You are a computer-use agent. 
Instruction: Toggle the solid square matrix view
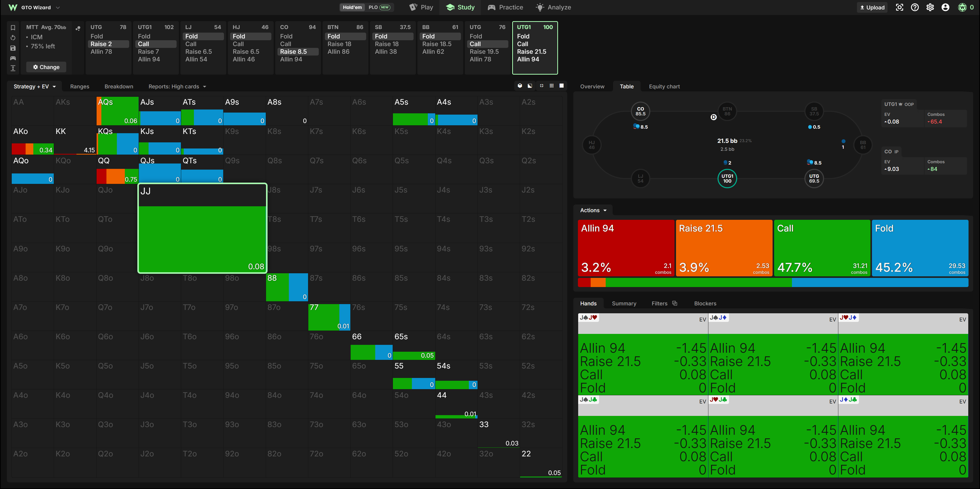pos(562,86)
